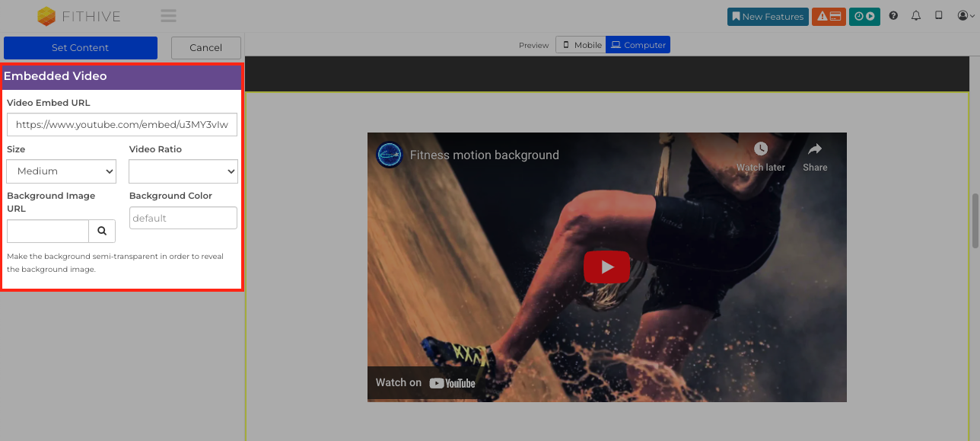Open the hamburger navigation menu
980x441 pixels.
click(x=169, y=16)
